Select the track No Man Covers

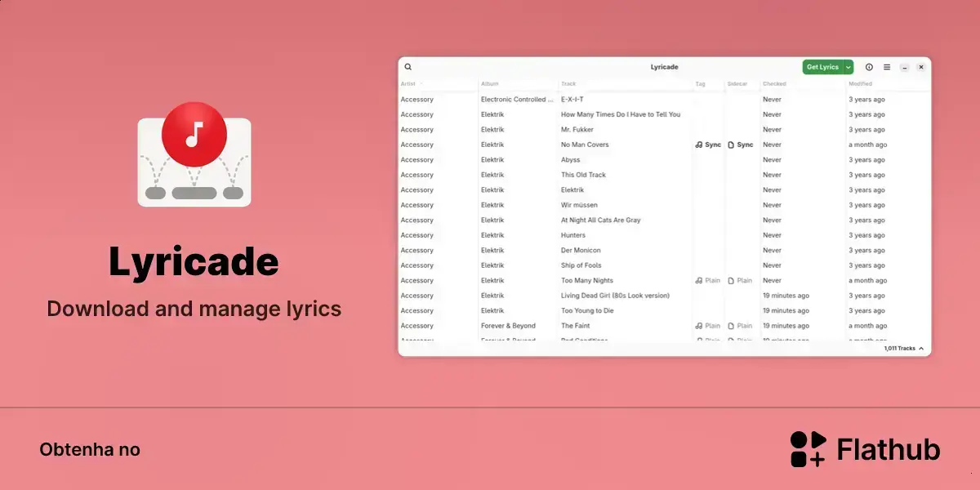[x=585, y=145]
